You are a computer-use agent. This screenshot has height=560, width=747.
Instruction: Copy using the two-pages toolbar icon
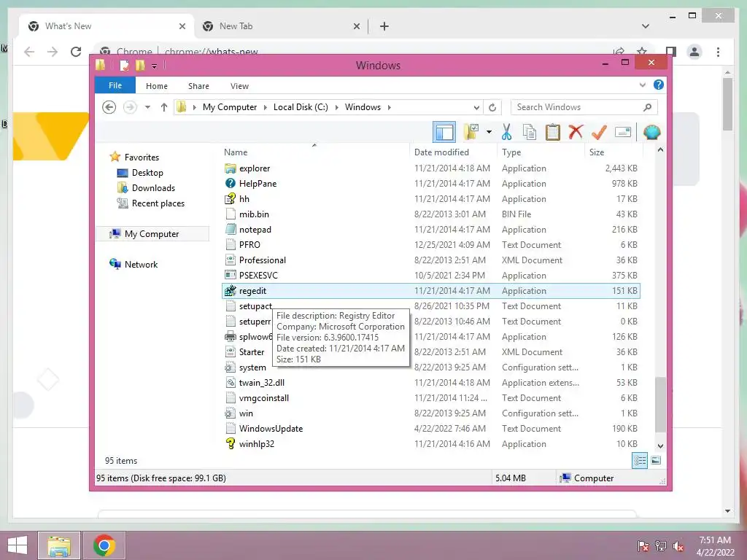pos(530,132)
